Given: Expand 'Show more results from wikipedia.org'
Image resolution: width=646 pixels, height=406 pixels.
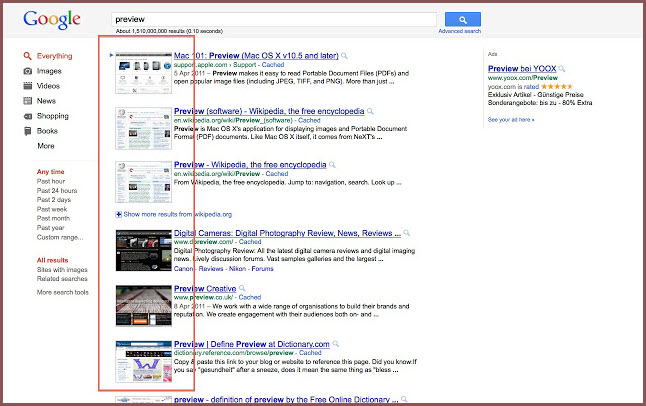Looking at the screenshot, I should (174, 214).
